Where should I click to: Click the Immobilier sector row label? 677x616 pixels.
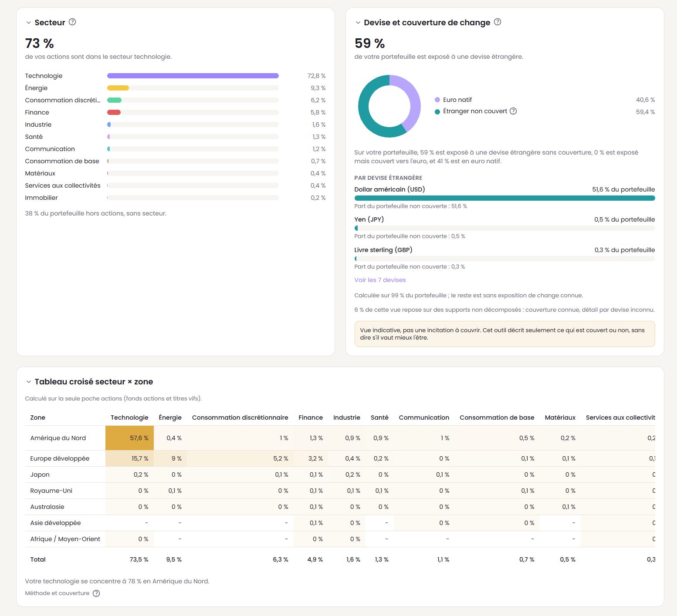41,198
